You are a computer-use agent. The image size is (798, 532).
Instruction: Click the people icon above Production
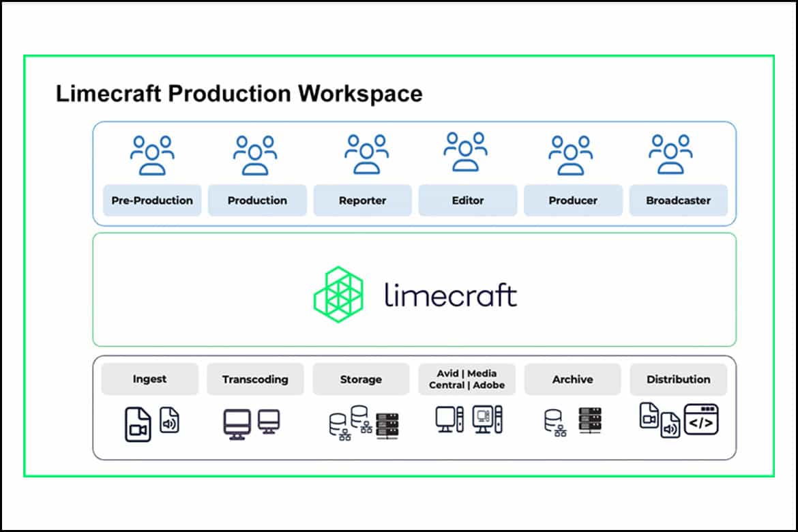(255, 156)
